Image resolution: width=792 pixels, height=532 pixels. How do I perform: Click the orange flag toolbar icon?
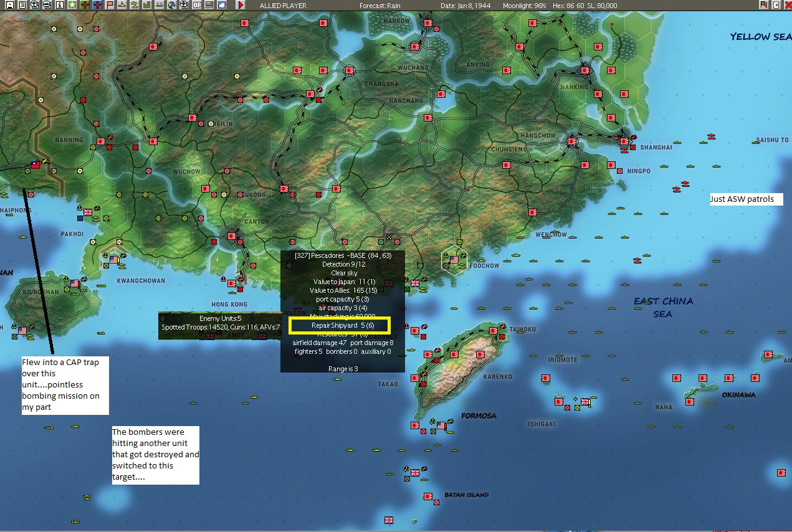click(110, 5)
